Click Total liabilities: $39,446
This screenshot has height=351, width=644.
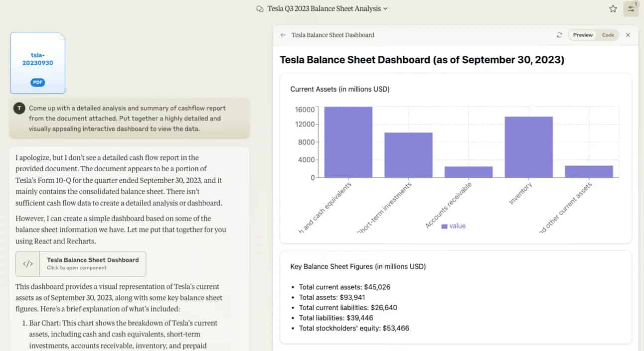point(336,318)
